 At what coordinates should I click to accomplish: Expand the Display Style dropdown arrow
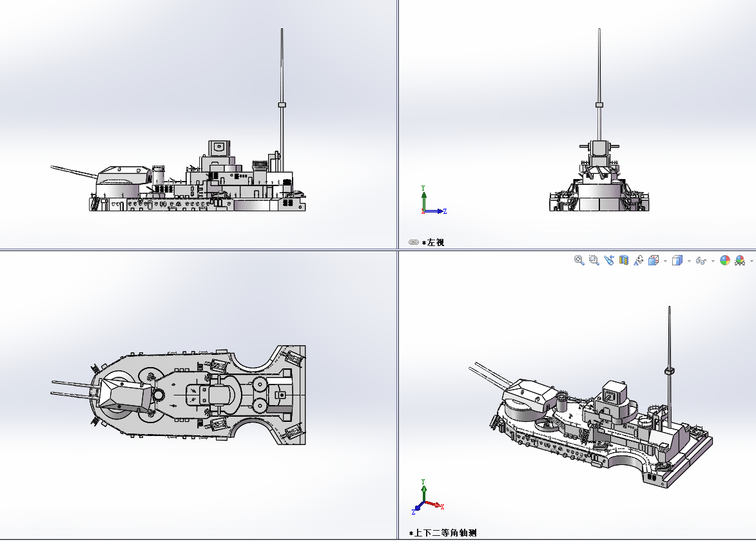tap(689, 261)
